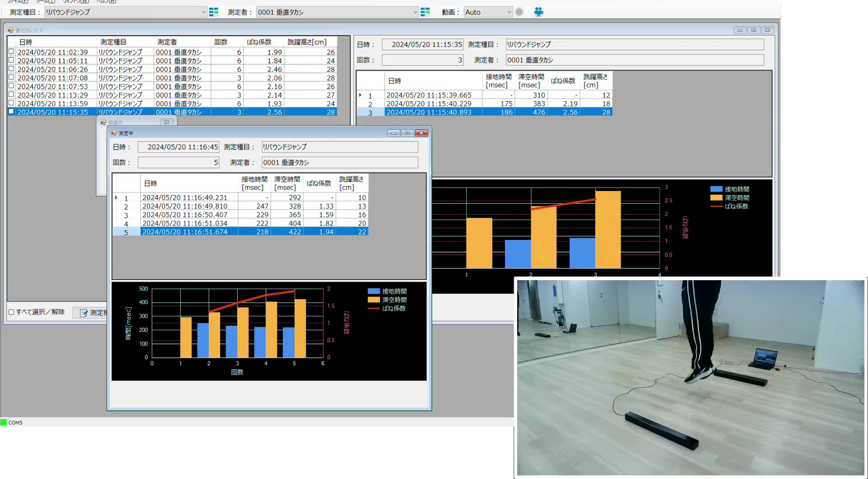This screenshot has width=868, height=479.
Task: Sort records by 跳躍高さ[cm] column header
Action: point(307,42)
